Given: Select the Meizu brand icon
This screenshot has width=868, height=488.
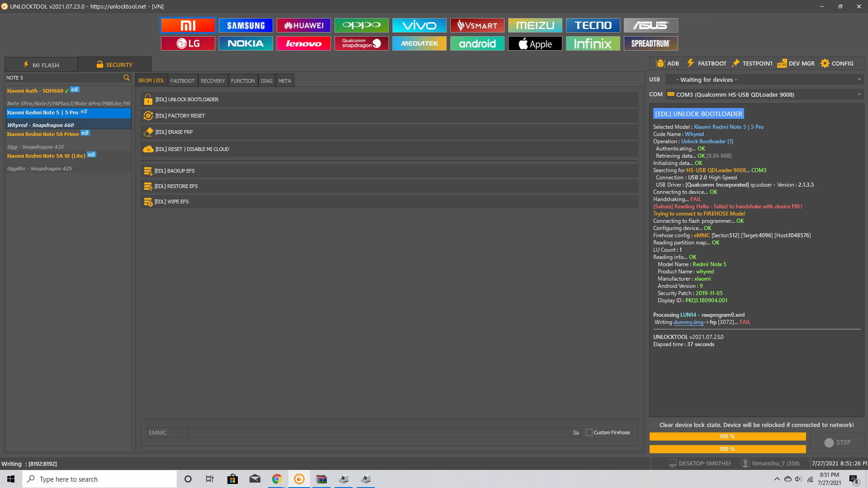Looking at the screenshot, I should [535, 25].
